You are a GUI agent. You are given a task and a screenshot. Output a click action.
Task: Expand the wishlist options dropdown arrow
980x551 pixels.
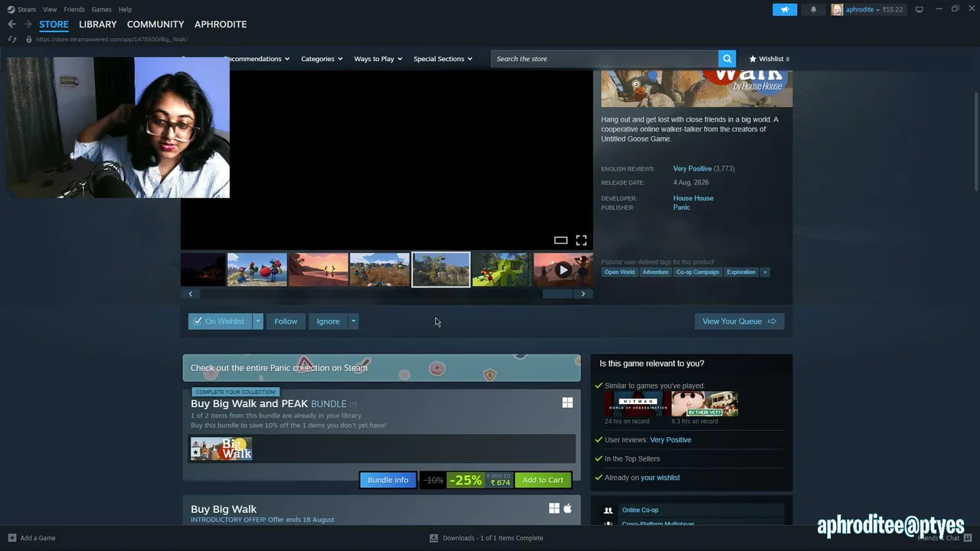[x=258, y=321]
